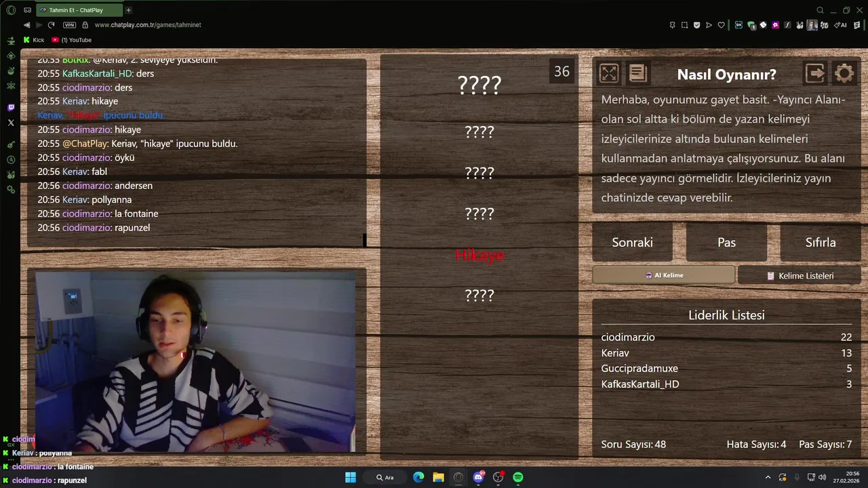
Task: Select the Tahmin Et - ChatPlay browser tab
Action: [80, 10]
